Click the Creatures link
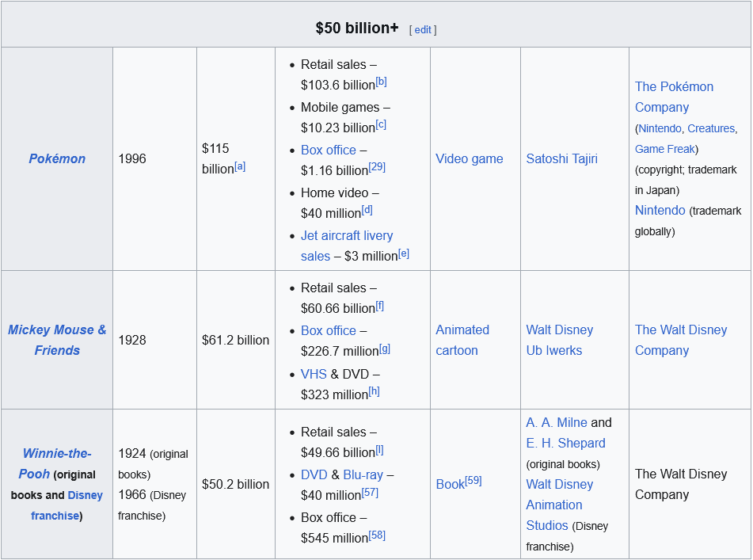 pyautogui.click(x=711, y=128)
